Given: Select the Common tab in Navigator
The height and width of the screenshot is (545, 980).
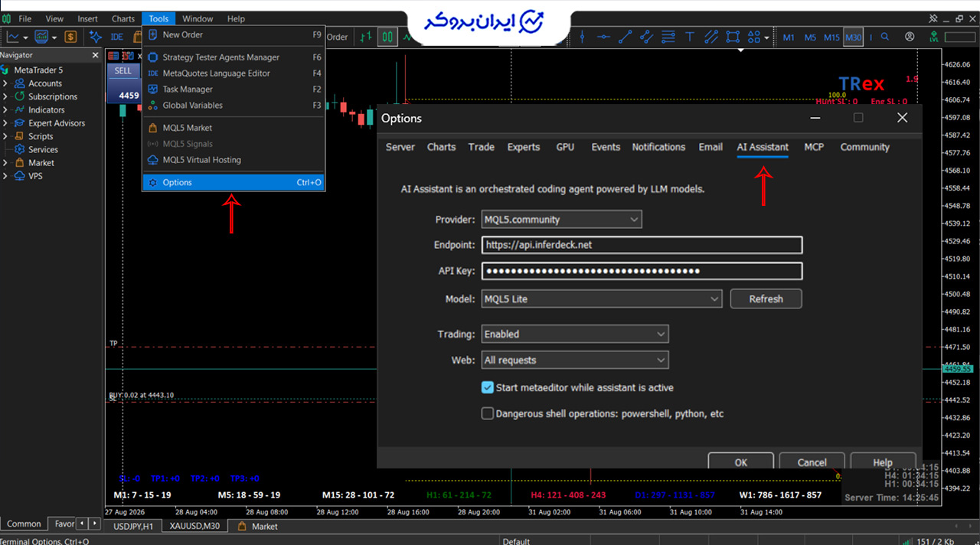Looking at the screenshot, I should (24, 524).
